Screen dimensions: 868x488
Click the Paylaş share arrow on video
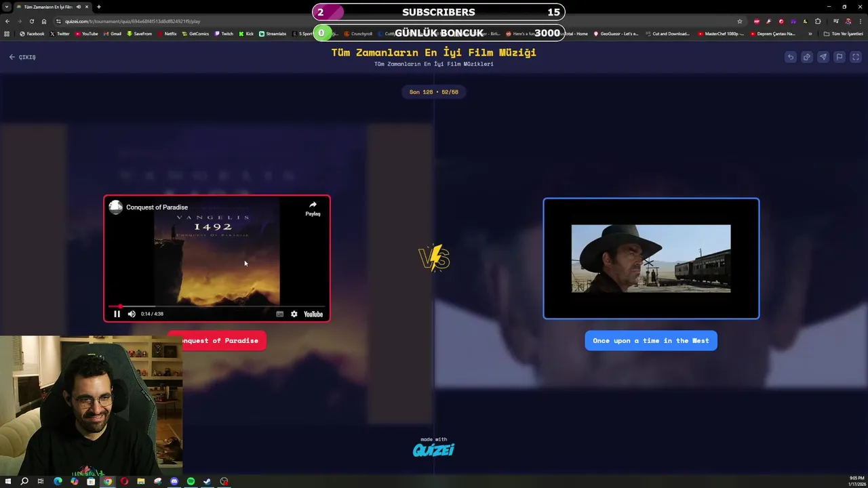(x=313, y=208)
